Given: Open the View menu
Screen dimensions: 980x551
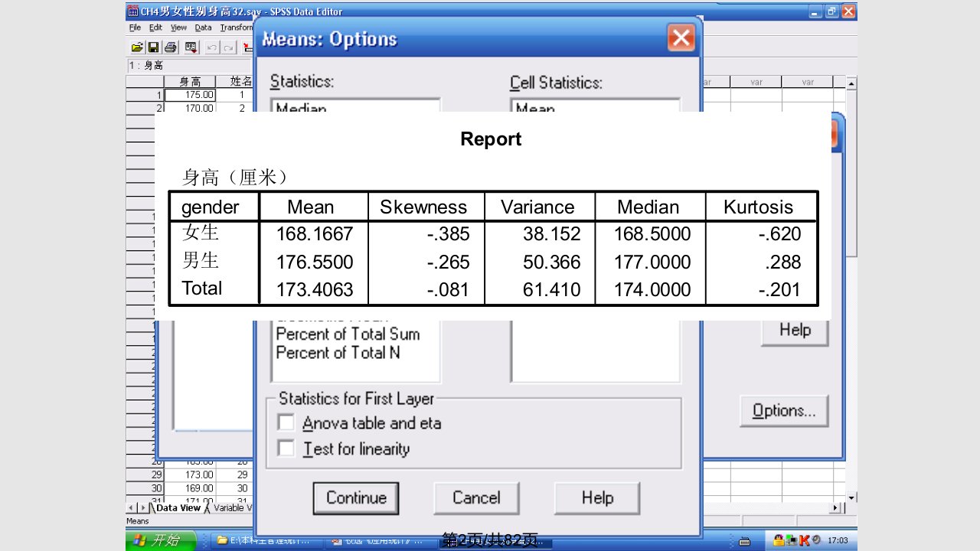Looking at the screenshot, I should 178,28.
